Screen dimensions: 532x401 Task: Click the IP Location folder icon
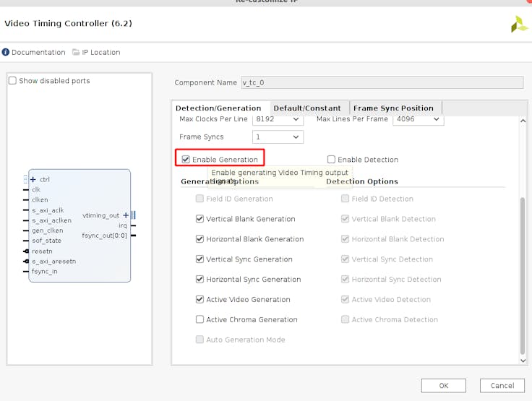[75, 52]
